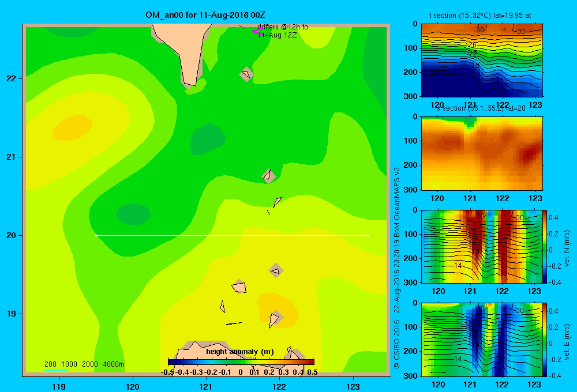Click the '14' contour label in the vel. E panel
This screenshot has height=392, width=577.
(458, 359)
